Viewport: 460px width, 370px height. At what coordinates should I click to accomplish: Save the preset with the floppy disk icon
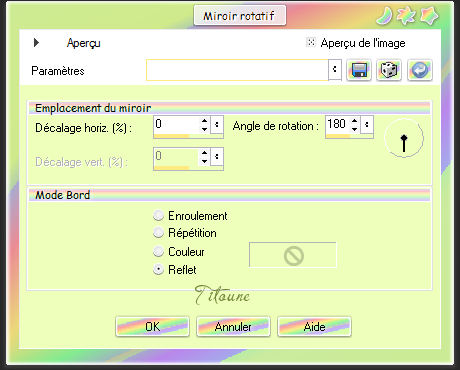[359, 70]
